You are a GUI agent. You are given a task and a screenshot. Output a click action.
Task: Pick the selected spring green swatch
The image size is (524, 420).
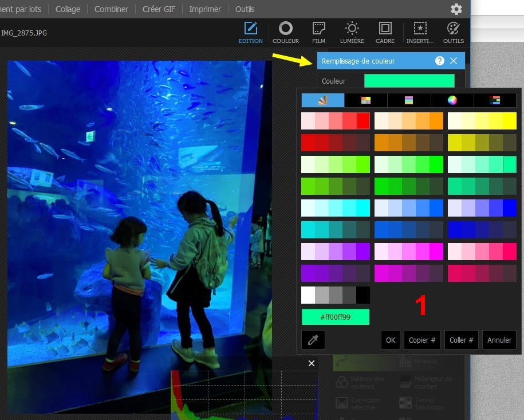click(x=510, y=164)
